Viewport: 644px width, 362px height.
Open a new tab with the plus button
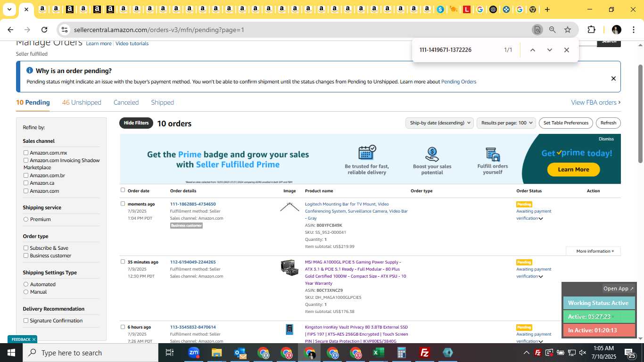pos(547,9)
